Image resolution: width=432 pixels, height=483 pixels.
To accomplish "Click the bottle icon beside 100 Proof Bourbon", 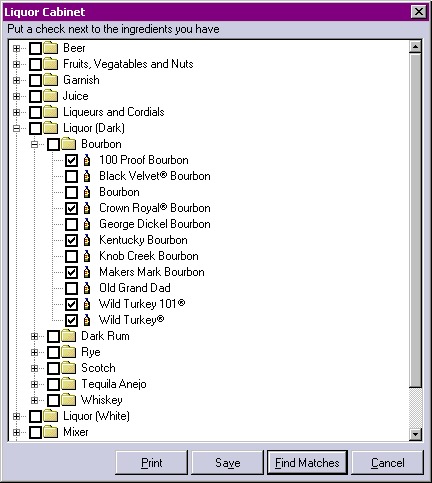I will click(x=87, y=160).
